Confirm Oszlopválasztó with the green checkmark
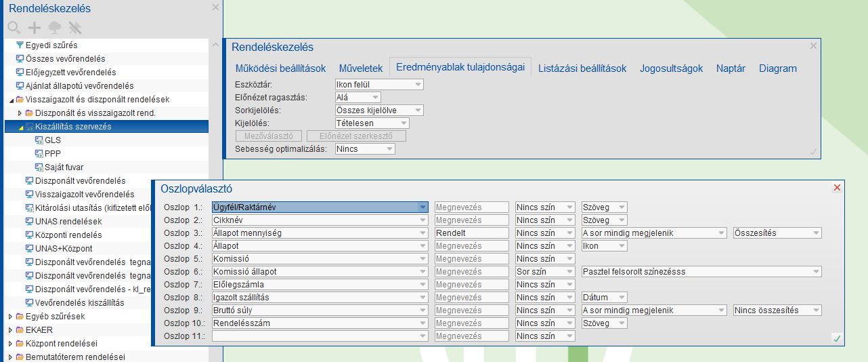868x362 pixels. click(837, 338)
